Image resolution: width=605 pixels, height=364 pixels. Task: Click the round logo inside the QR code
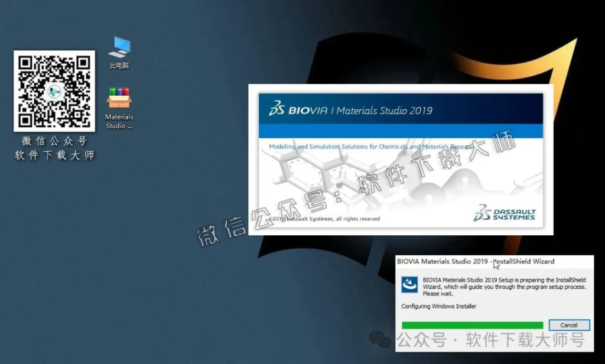point(54,91)
